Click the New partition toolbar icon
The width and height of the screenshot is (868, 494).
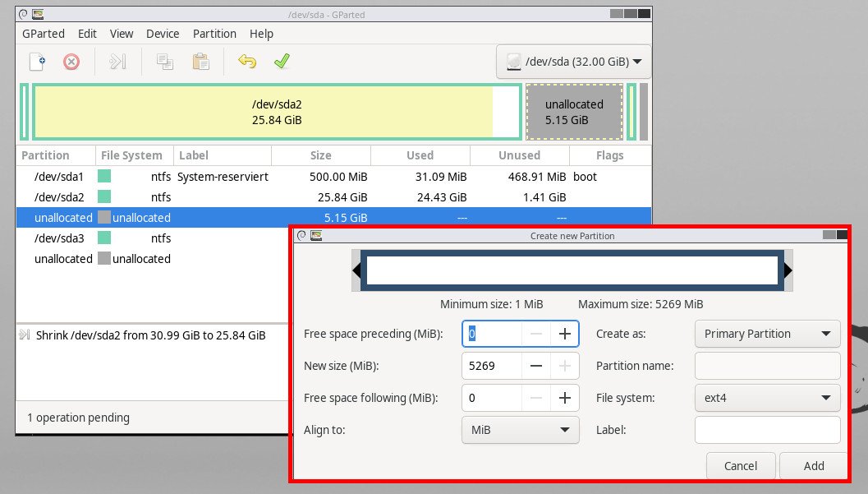pyautogui.click(x=37, y=62)
